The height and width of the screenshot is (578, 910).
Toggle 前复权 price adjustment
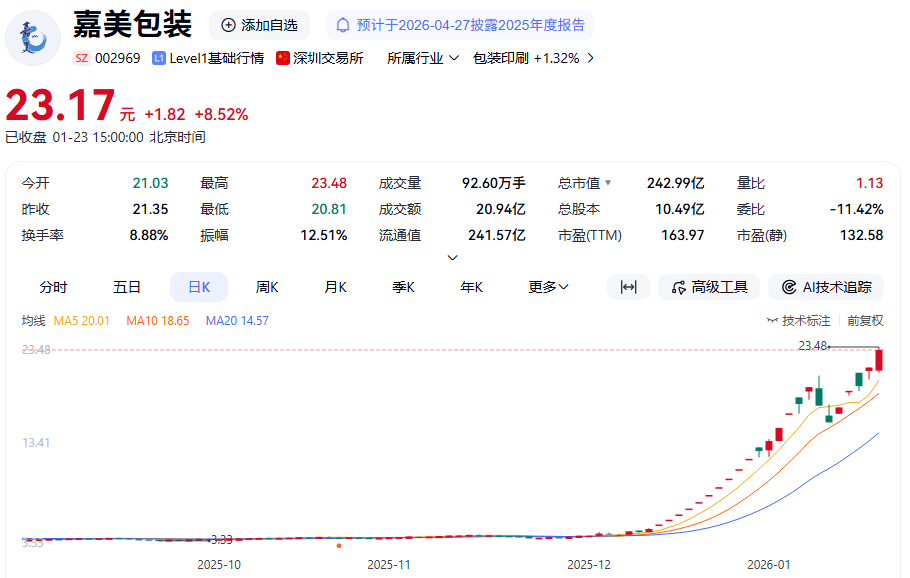pos(865,321)
